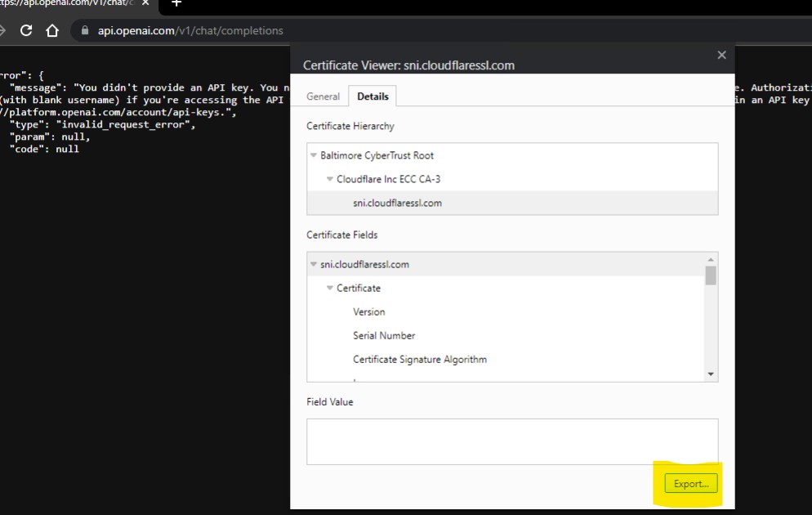Collapse the Baltimore CyberTrust Root node

[x=314, y=155]
